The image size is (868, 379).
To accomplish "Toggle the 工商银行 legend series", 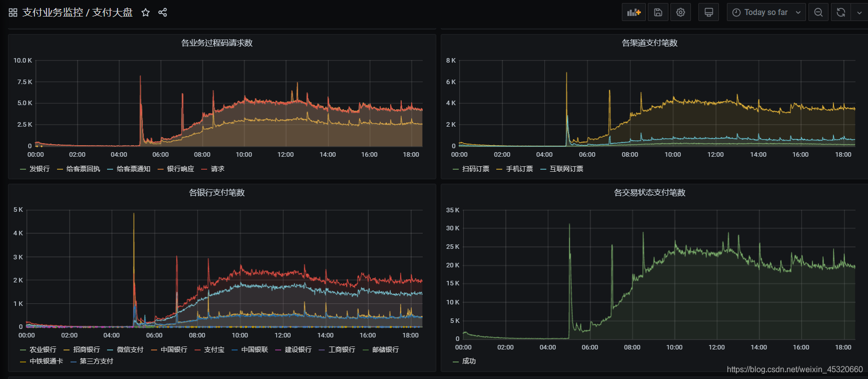I will coord(342,350).
